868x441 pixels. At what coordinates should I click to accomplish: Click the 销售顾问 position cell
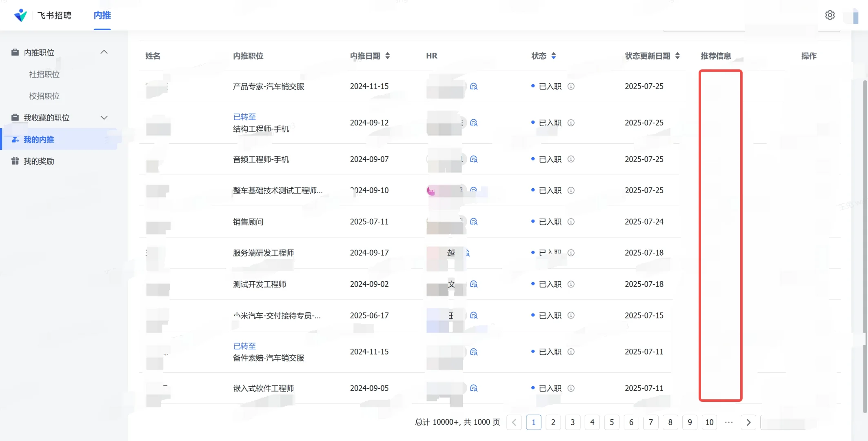[x=248, y=222]
